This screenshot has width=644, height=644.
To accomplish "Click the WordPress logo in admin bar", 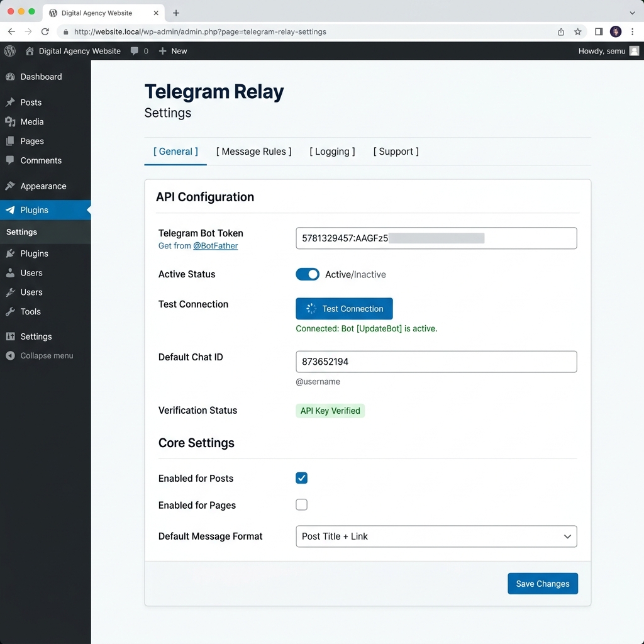I will (10, 51).
